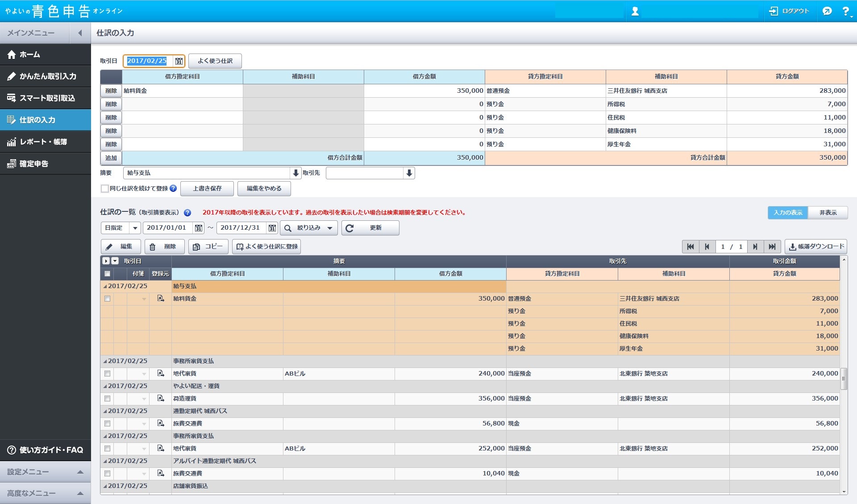Open the 取引先 dropdown arrow
Image resolution: width=857 pixels, height=504 pixels.
[x=409, y=173]
